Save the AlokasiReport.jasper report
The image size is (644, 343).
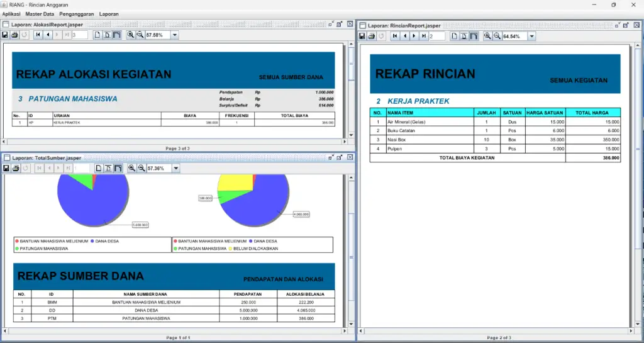[6, 35]
